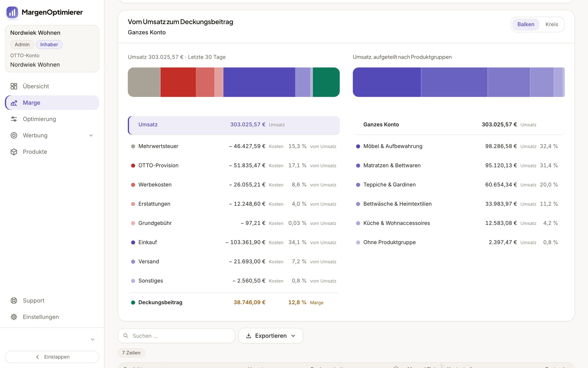
Task: Click the left chevron on Einklappen
Action: 37,357
